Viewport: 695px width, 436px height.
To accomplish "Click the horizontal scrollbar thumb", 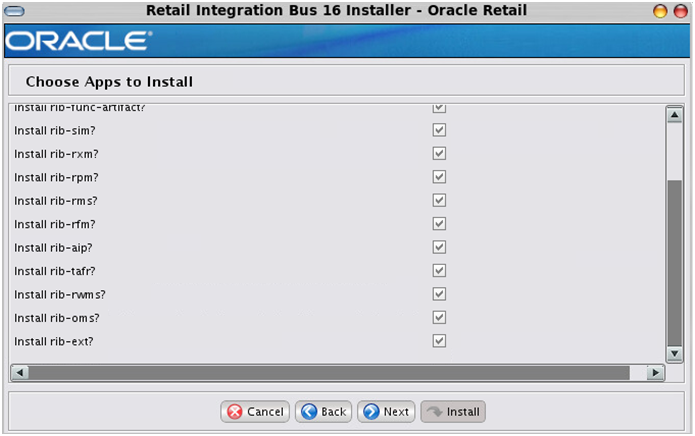I will tap(329, 373).
